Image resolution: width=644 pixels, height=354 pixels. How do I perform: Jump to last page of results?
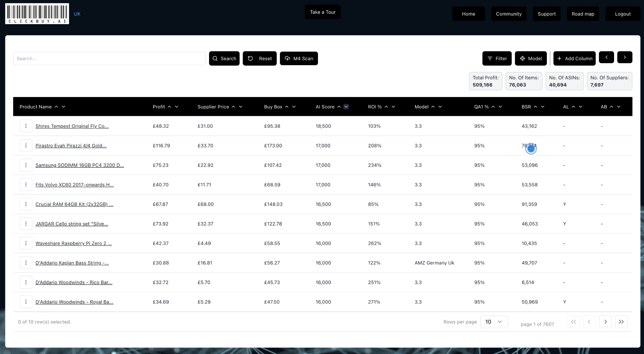[x=621, y=322]
